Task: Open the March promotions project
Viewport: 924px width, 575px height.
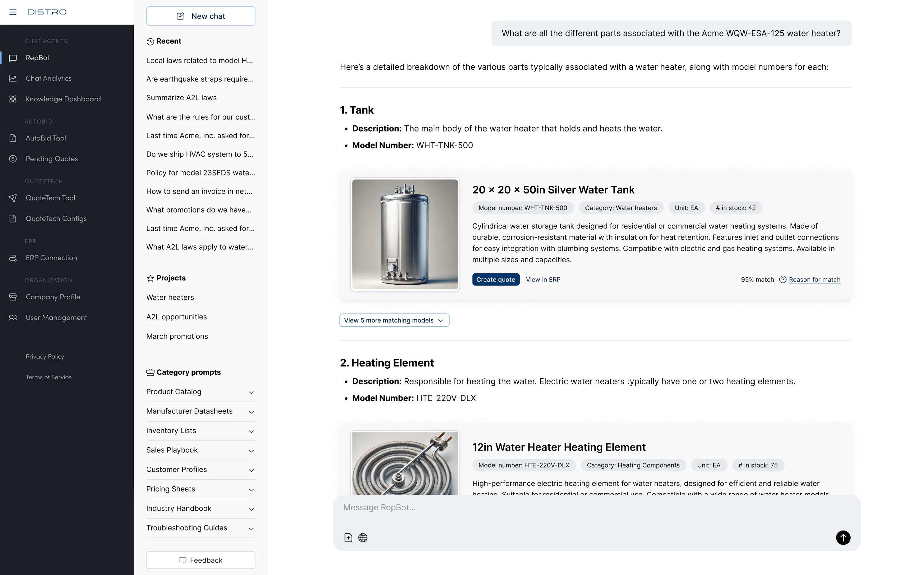Action: click(177, 336)
